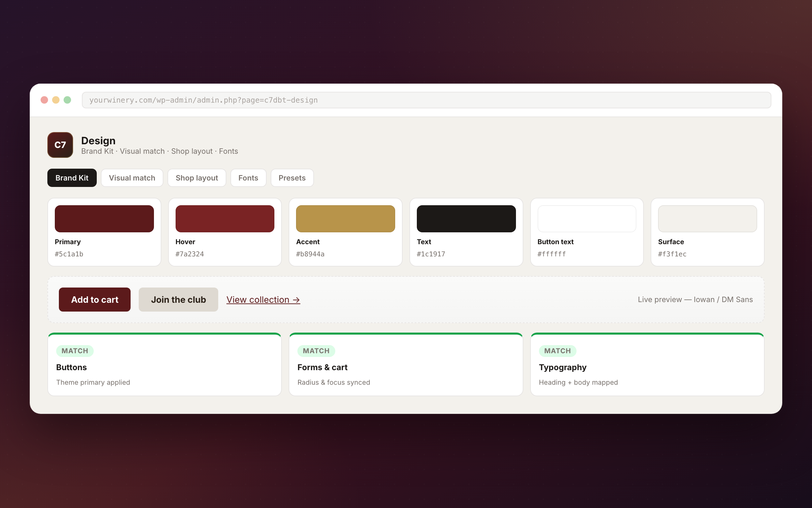Click the Add to cart button
The image size is (812, 508).
coord(95,300)
